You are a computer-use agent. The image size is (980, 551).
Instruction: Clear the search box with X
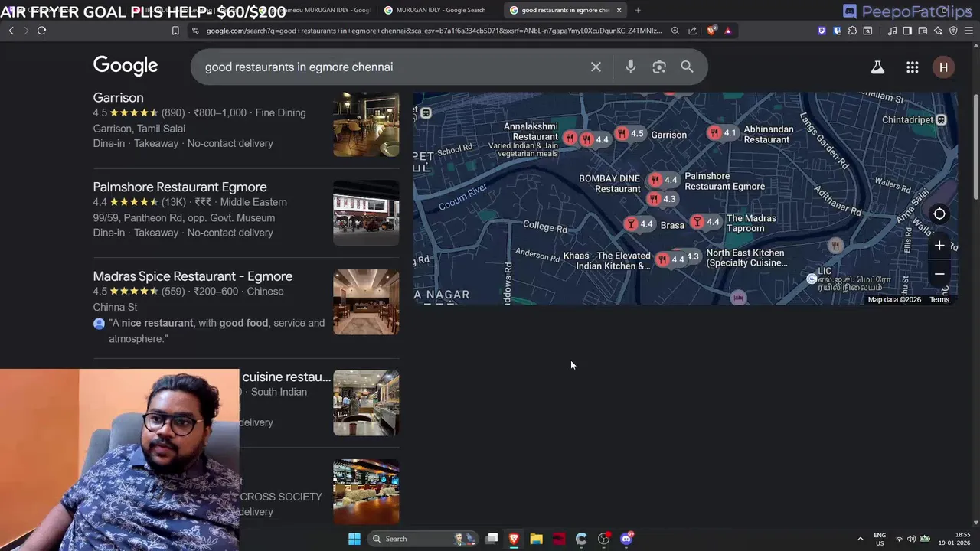[x=596, y=67]
